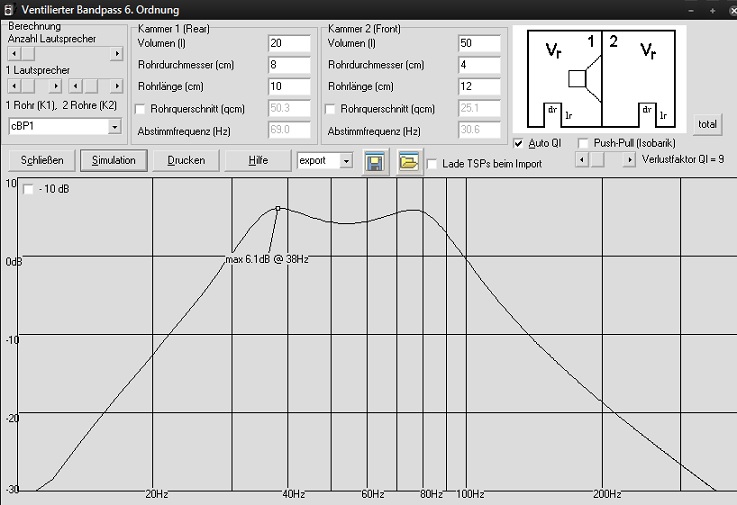Click the K1 Rohr count slider thumb

[x=28, y=86]
